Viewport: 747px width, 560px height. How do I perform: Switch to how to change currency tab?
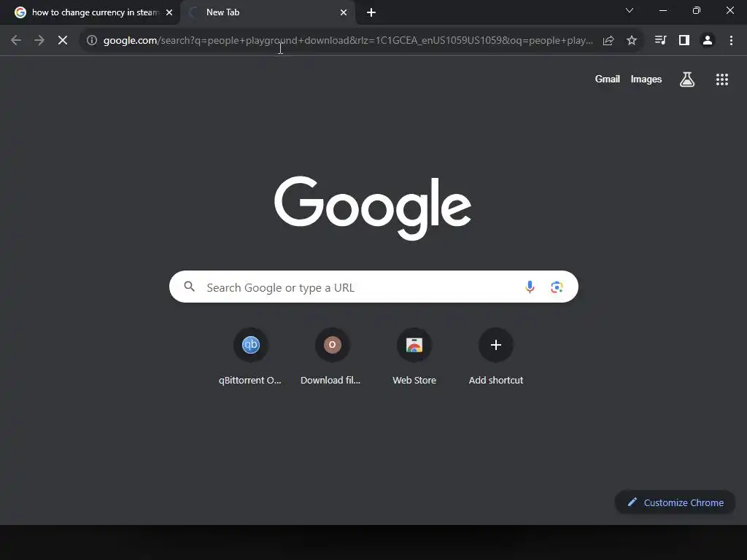pyautogui.click(x=90, y=13)
